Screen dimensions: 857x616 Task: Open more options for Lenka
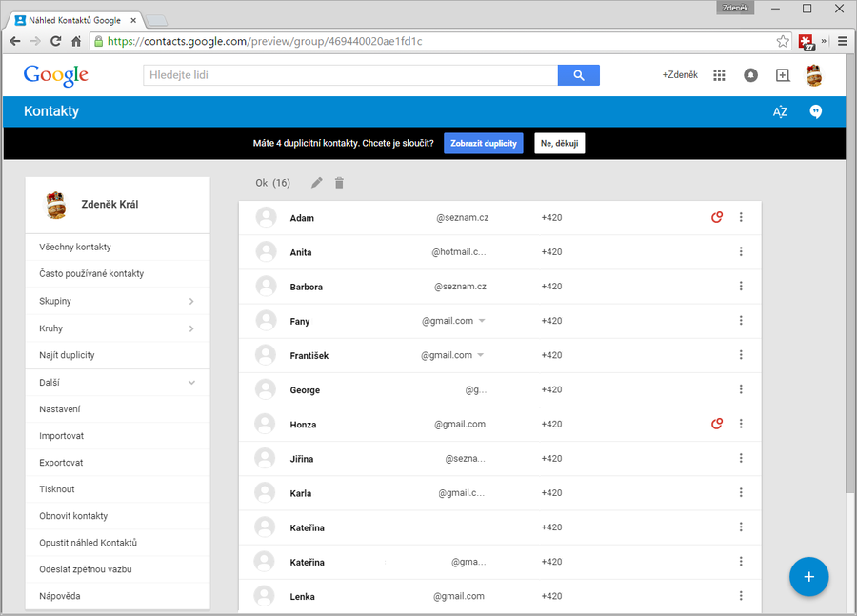(741, 596)
